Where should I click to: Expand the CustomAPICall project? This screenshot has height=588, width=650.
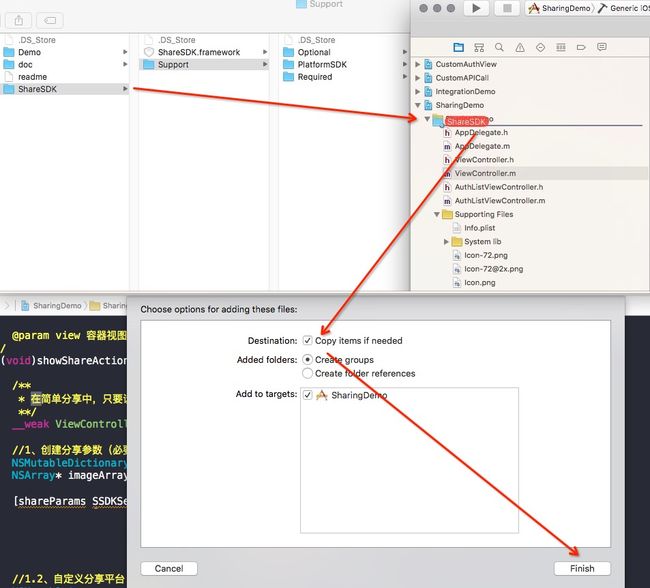pyautogui.click(x=418, y=78)
